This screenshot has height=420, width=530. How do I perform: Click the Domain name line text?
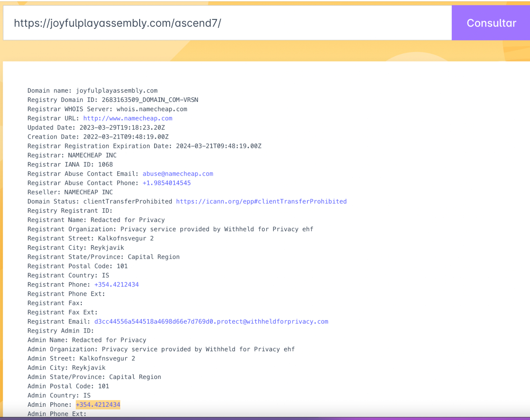[x=92, y=91]
